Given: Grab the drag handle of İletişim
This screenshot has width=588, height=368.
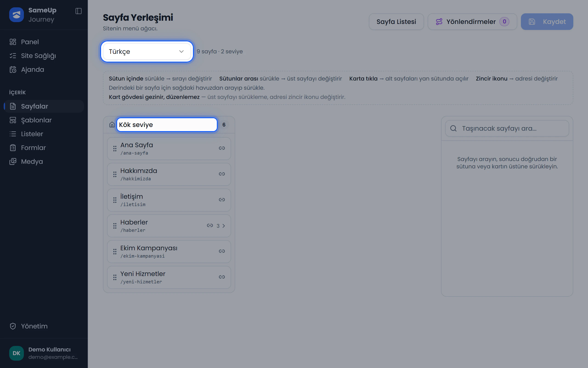Looking at the screenshot, I should [115, 200].
